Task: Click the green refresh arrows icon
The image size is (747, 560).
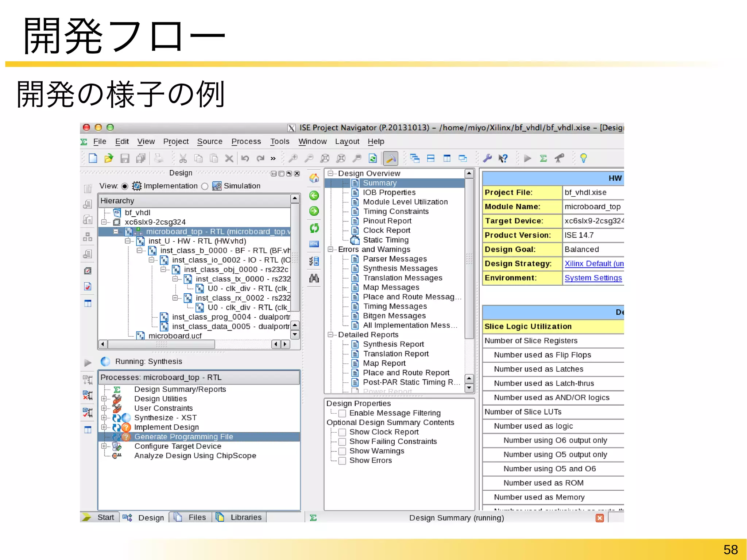Action: 314,228
